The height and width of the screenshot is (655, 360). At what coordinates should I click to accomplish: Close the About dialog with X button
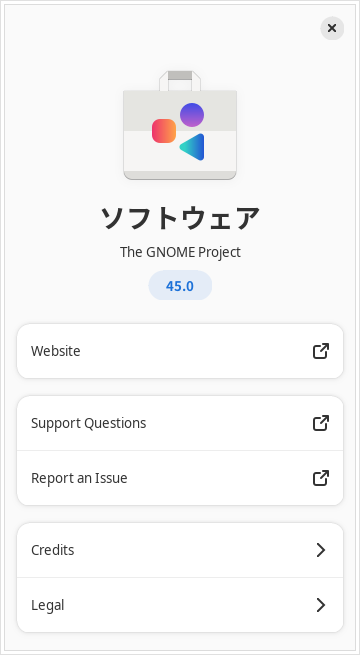pos(332,28)
